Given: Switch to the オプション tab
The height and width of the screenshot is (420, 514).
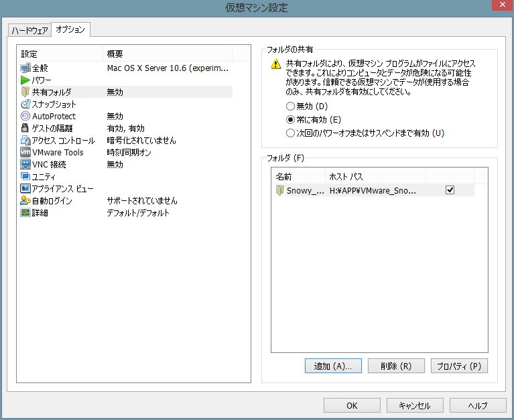Looking at the screenshot, I should pyautogui.click(x=70, y=29).
